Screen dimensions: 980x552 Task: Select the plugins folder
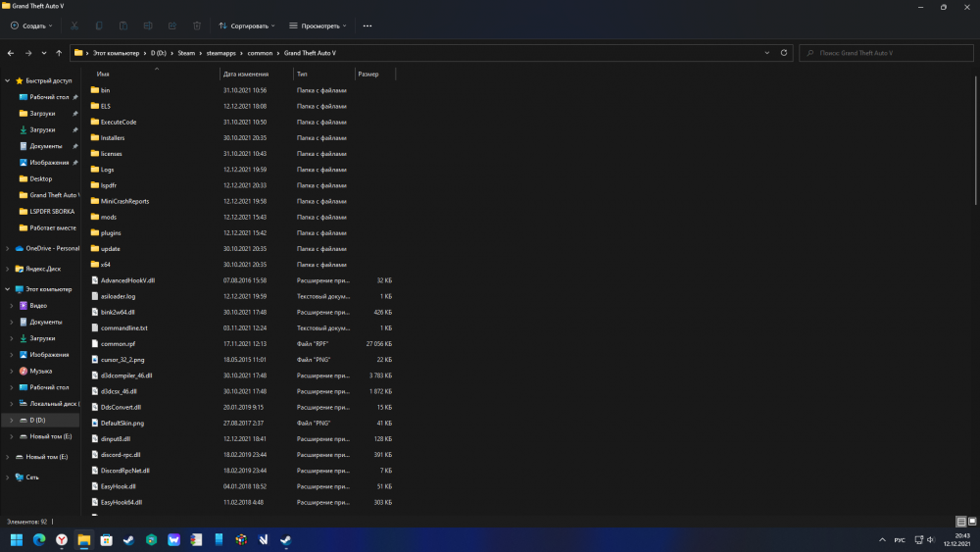point(106,233)
